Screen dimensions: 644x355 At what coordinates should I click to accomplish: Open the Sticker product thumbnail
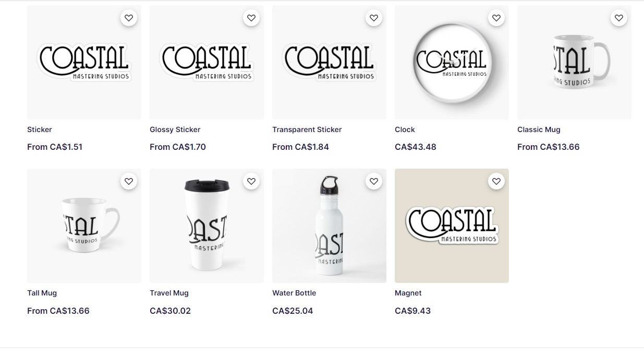(84, 62)
